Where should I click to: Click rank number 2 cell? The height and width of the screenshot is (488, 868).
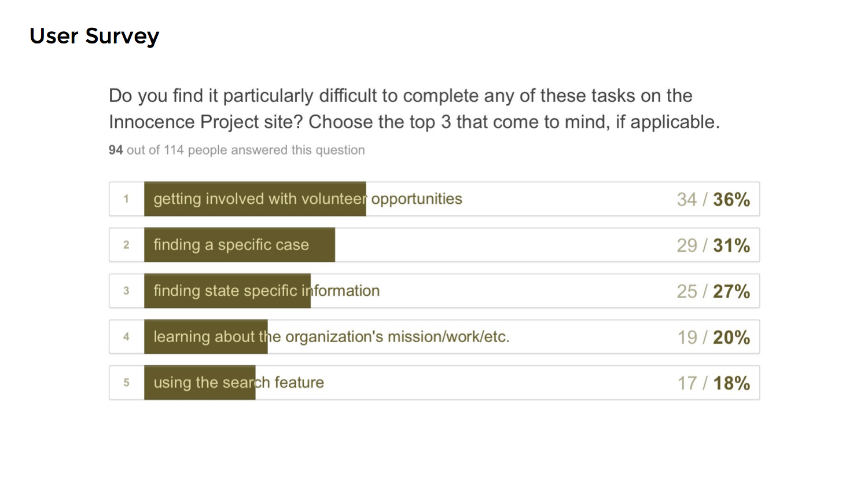click(127, 245)
